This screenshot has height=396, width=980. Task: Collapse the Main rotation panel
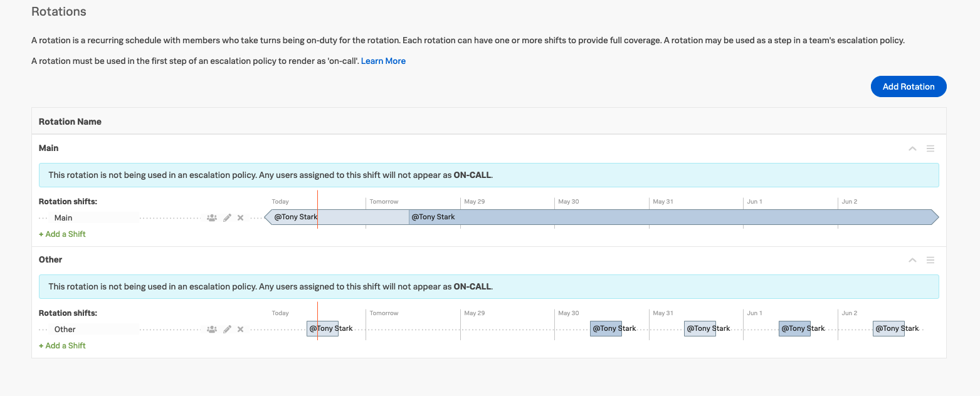912,148
